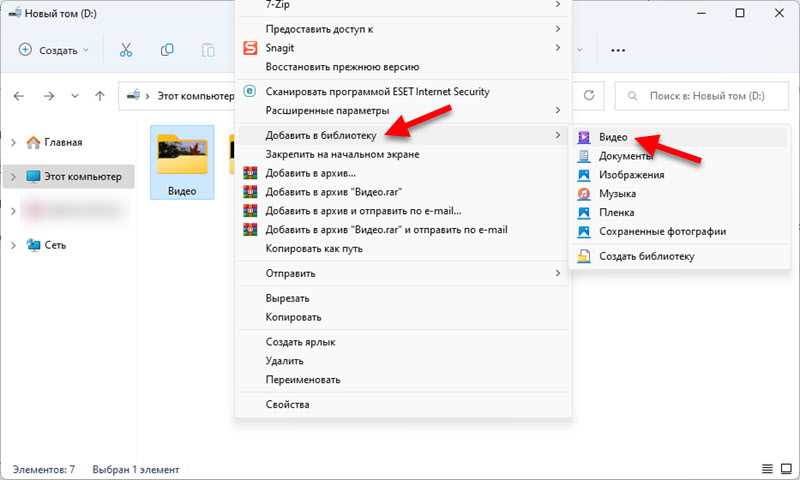Choose "Копировать как путь"
This screenshot has height=480, width=800.
click(403, 248)
